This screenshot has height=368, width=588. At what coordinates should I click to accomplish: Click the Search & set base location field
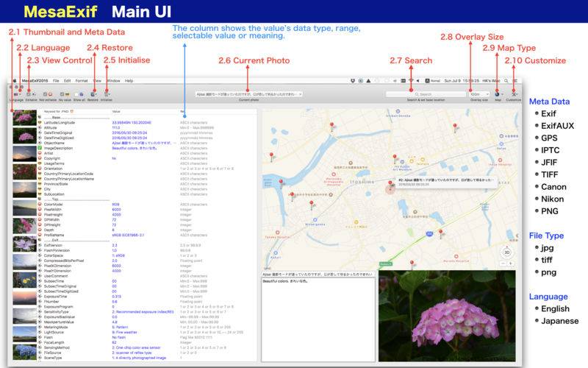pos(426,94)
